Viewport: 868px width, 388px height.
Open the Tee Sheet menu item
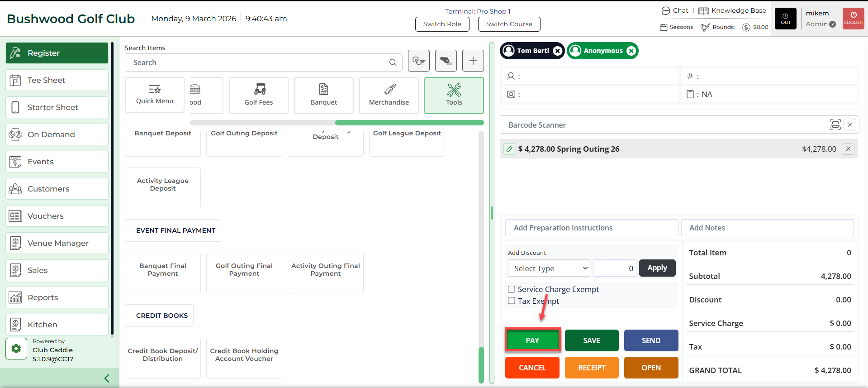(x=57, y=80)
